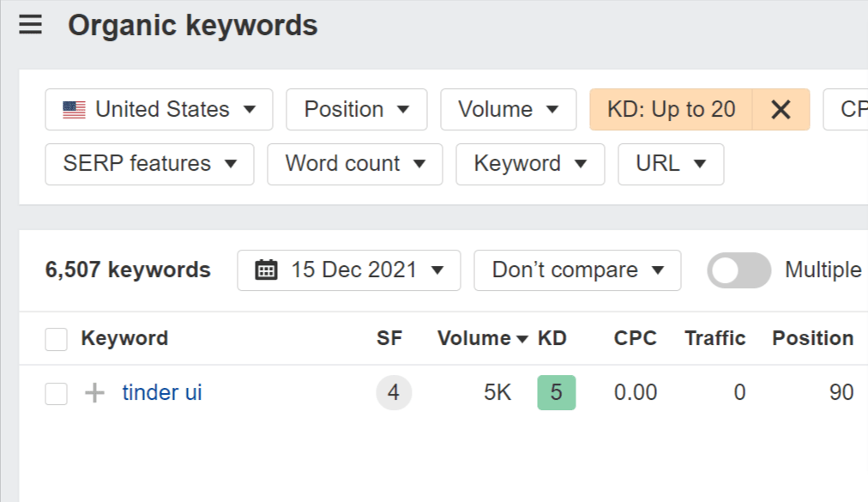This screenshot has width=868, height=502.
Task: Click the calendar icon beside 15 Dec 2021
Action: click(x=267, y=270)
